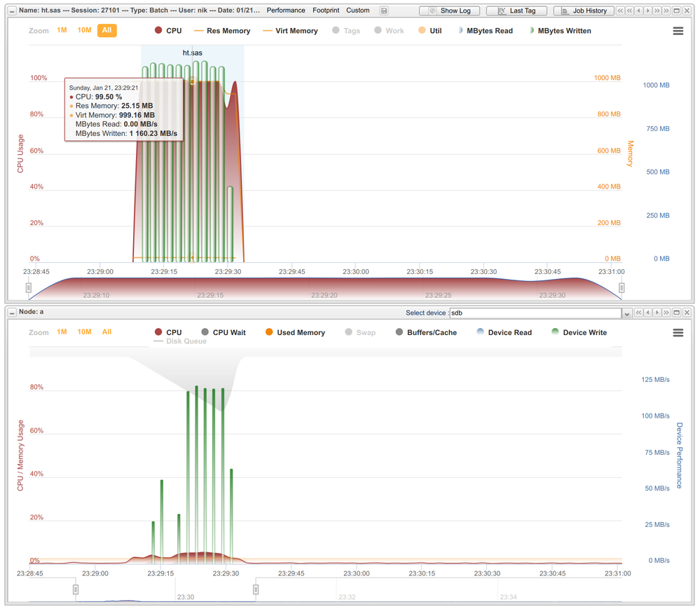
Task: Toggle the Res Memory series in the job chart
Action: click(x=222, y=31)
